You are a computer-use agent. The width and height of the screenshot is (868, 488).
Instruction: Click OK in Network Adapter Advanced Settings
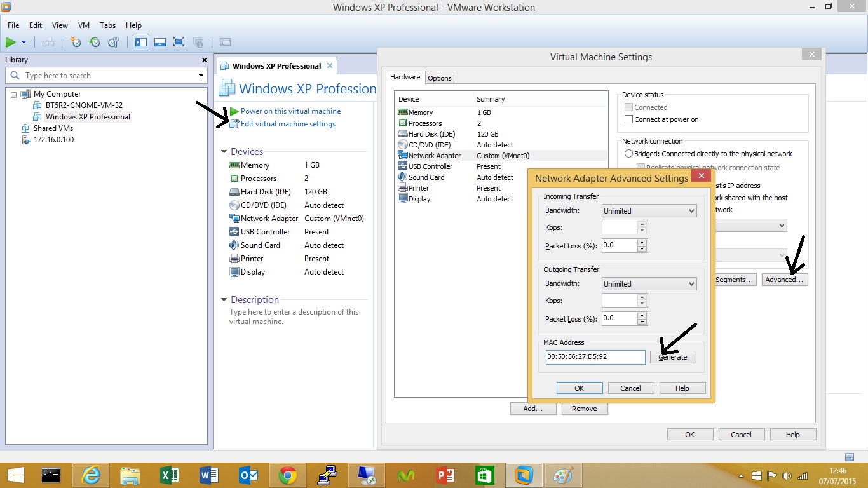580,388
